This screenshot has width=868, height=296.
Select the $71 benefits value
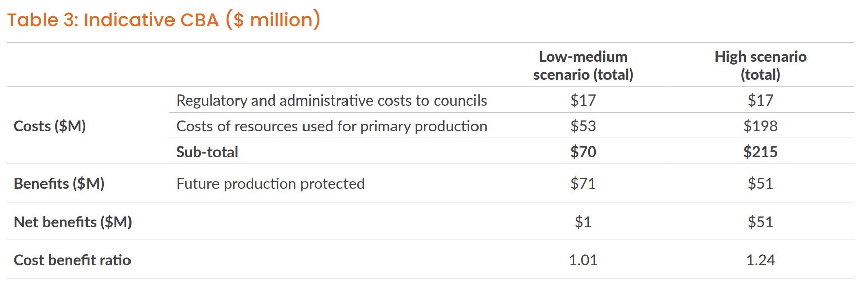pyautogui.click(x=583, y=183)
